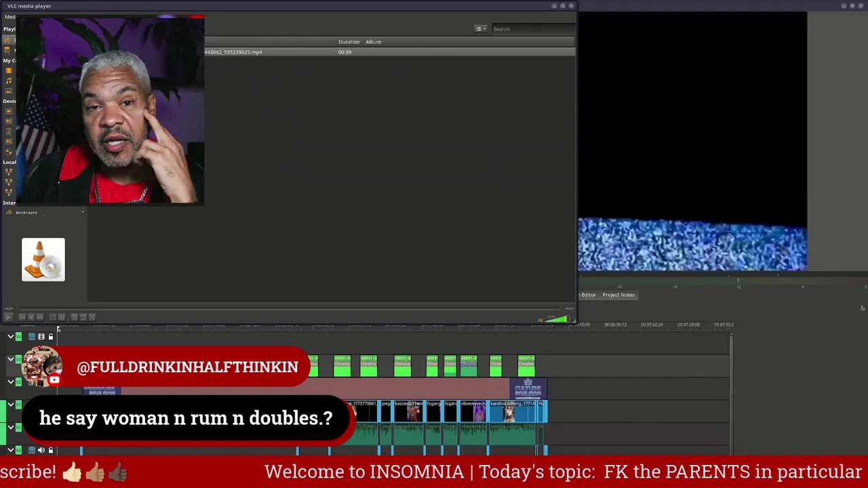Select the music note icon in VLC sidebar
This screenshot has width=868, height=488.
[x=9, y=81]
